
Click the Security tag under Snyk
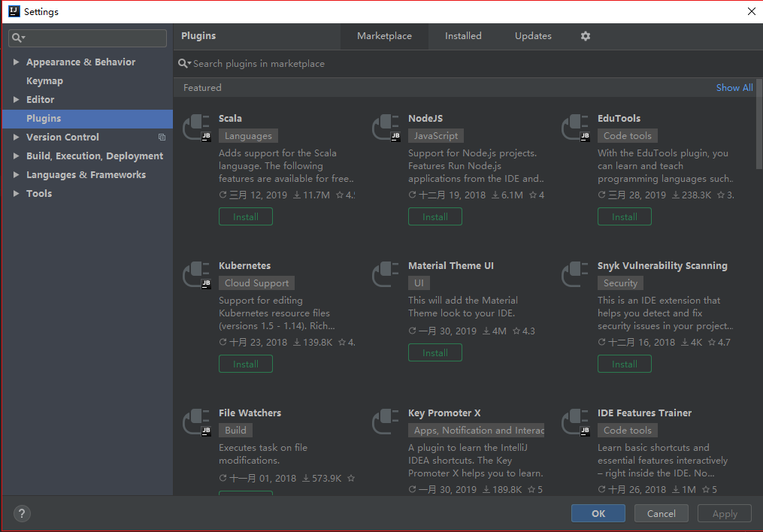pyautogui.click(x=620, y=283)
